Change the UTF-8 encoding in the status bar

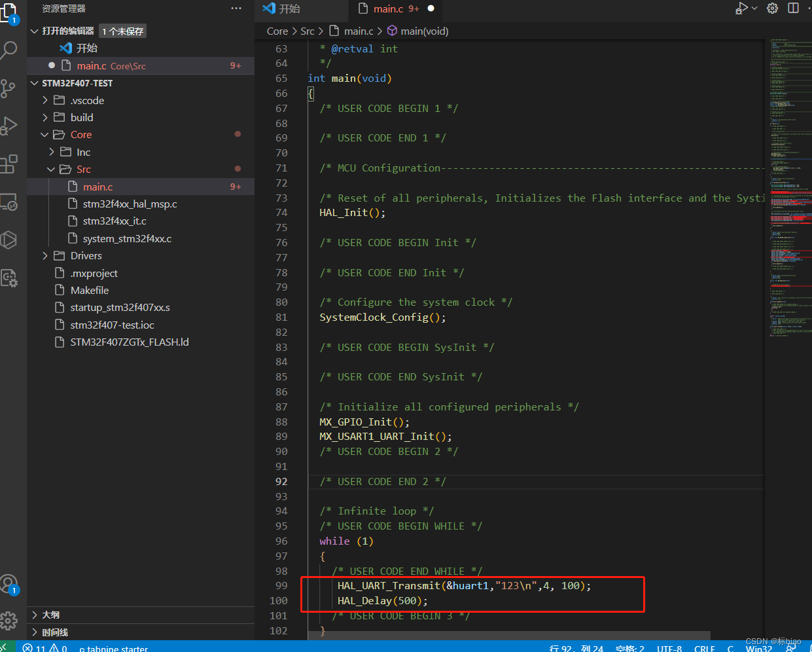pyautogui.click(x=669, y=647)
